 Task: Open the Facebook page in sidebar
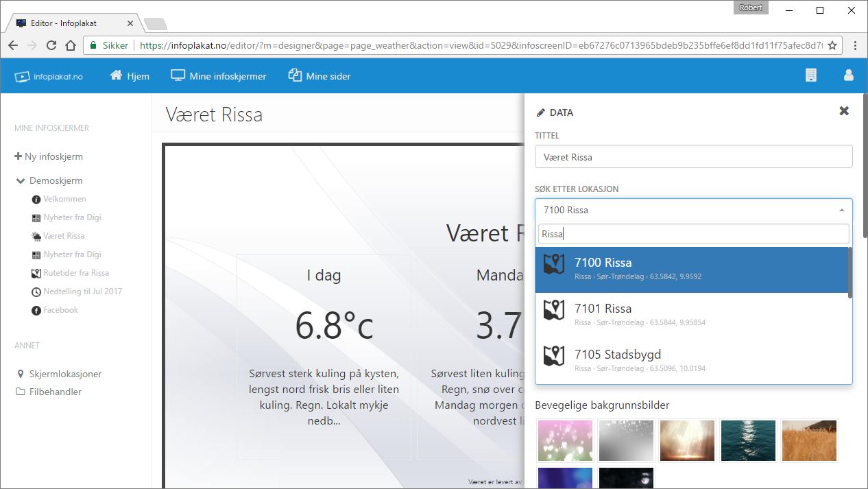pos(60,310)
